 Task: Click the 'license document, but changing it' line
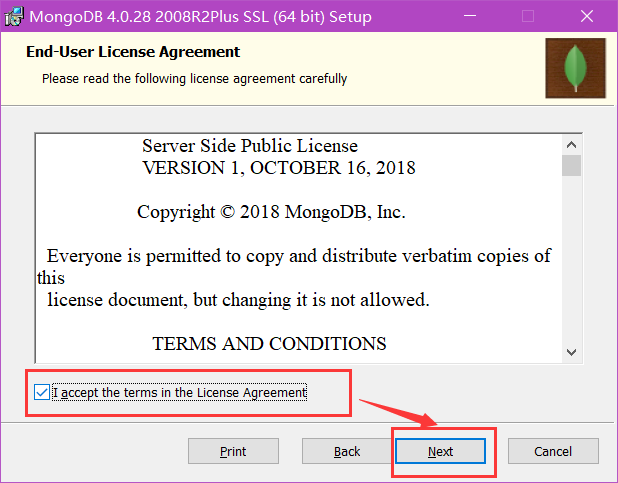(238, 300)
